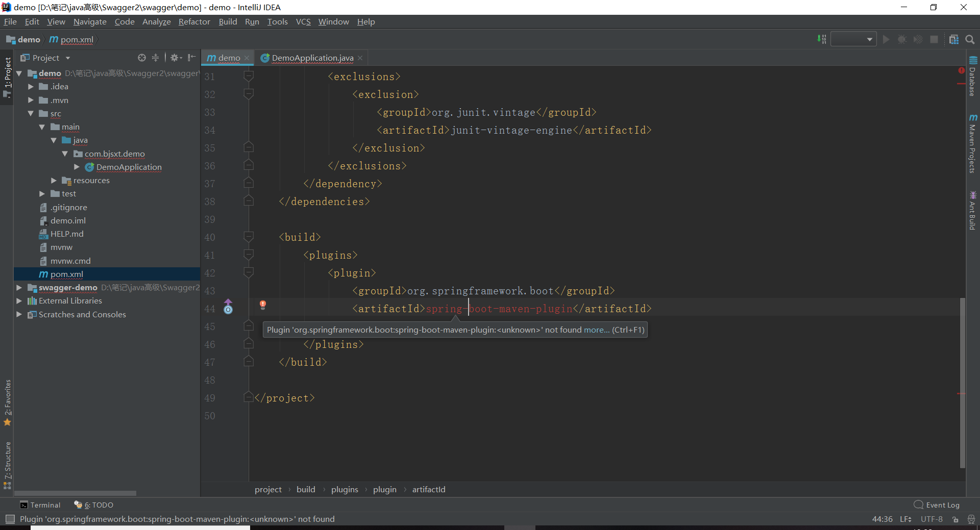Expand the .idea folder
Image resolution: width=980 pixels, height=530 pixels.
point(31,87)
